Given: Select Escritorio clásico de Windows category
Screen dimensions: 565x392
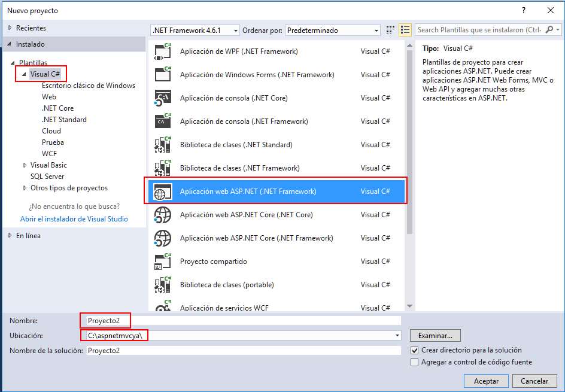Looking at the screenshot, I should tap(89, 86).
